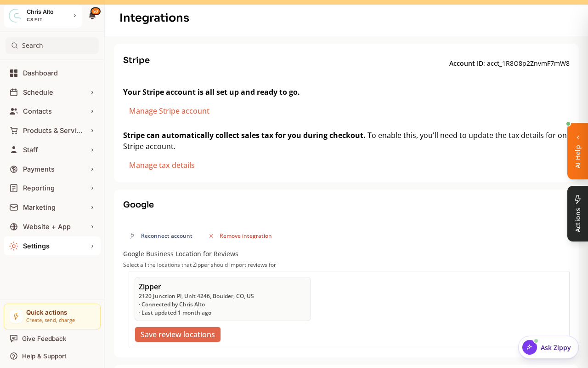
Task: Click the Quick actions lightning icon
Action: point(16,316)
